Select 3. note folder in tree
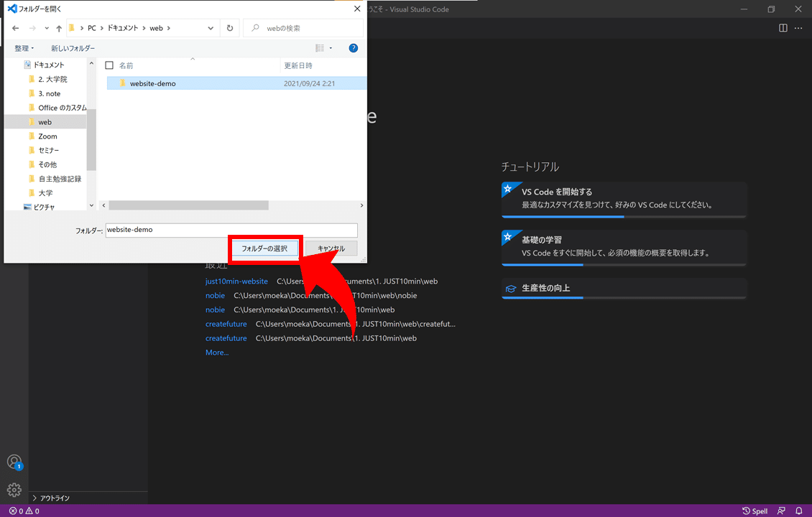The height and width of the screenshot is (517, 812). pos(49,93)
